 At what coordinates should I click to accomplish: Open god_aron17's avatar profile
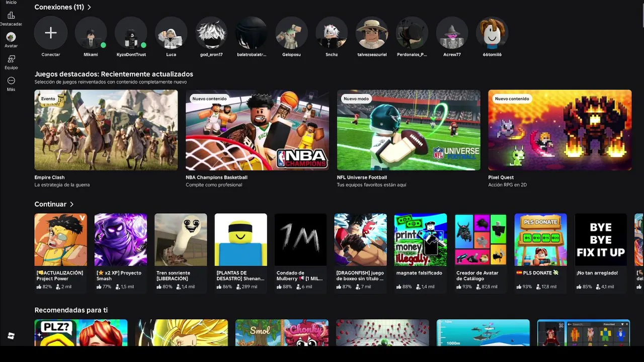click(x=211, y=33)
